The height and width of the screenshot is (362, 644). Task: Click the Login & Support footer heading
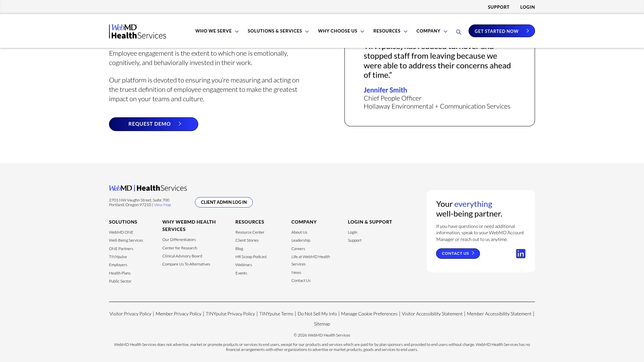tap(370, 222)
